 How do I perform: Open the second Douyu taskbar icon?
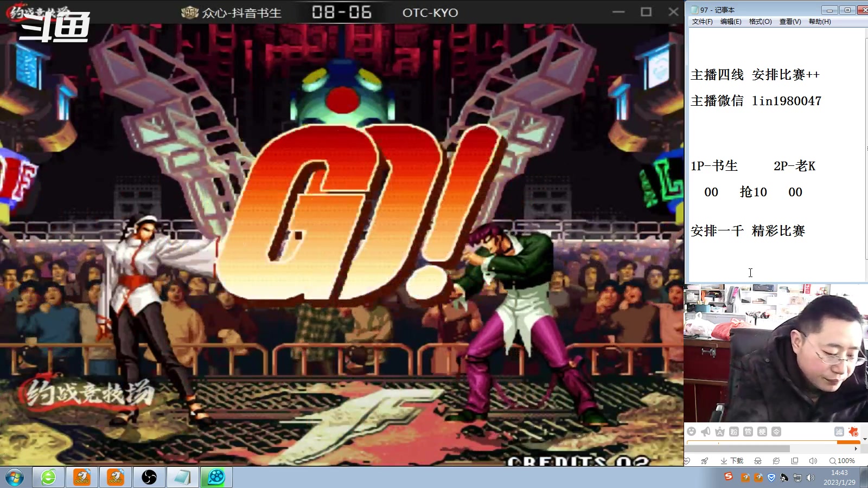tap(116, 478)
